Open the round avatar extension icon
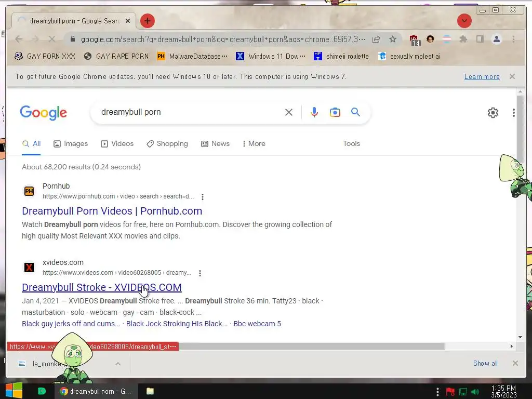The width and height of the screenshot is (532, 399). pos(430,39)
